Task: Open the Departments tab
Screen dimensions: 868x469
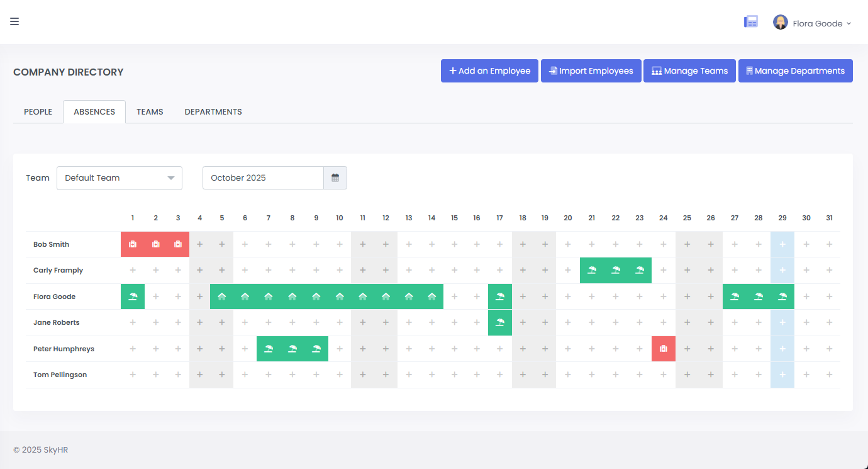Action: tap(213, 112)
